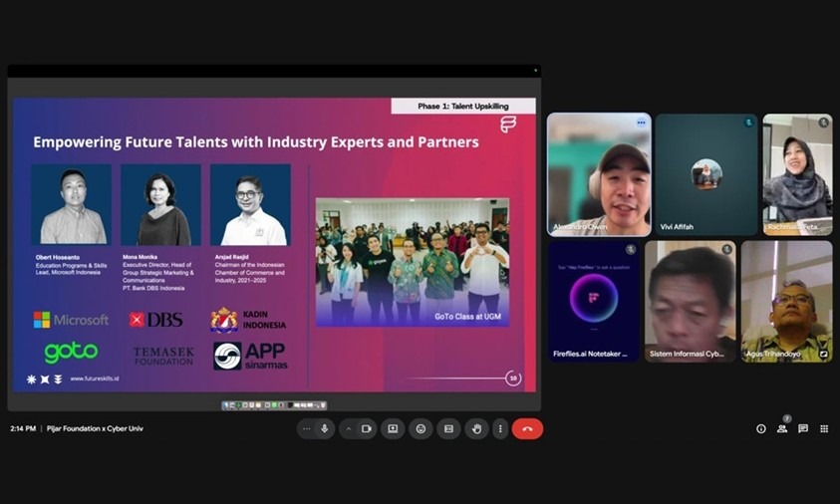The height and width of the screenshot is (504, 840).
Task: Turn on captions icon
Action: [448, 428]
